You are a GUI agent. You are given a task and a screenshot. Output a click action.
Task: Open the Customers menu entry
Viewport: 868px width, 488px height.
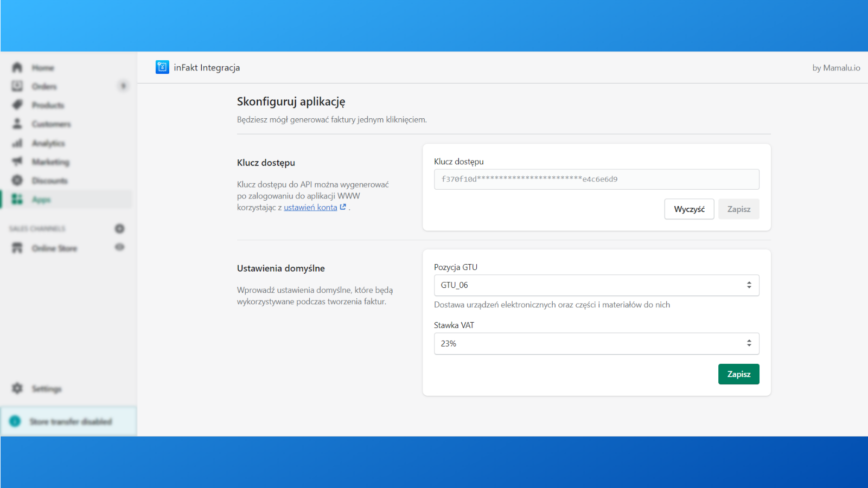(x=51, y=124)
